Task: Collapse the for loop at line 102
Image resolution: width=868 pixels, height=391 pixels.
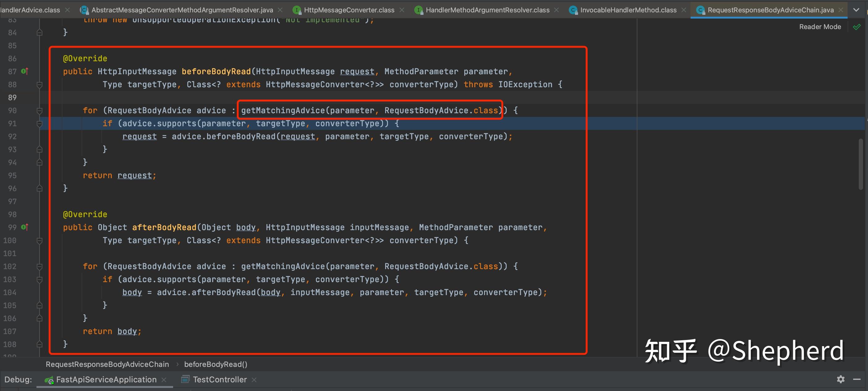Action: 40,267
